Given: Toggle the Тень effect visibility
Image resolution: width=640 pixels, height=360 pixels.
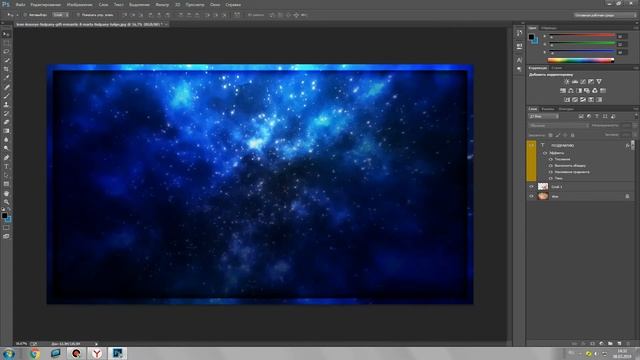Looking at the screenshot, I should [x=551, y=178].
